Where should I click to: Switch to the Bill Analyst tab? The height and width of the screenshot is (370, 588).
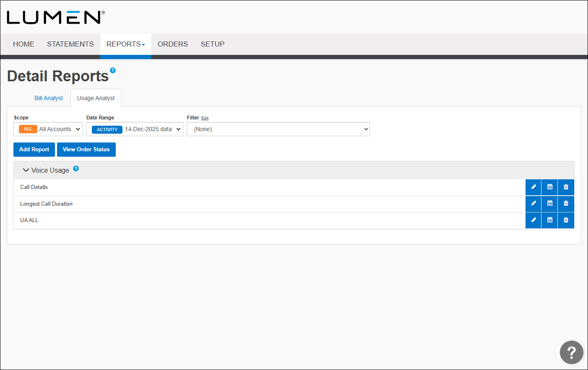coord(48,98)
